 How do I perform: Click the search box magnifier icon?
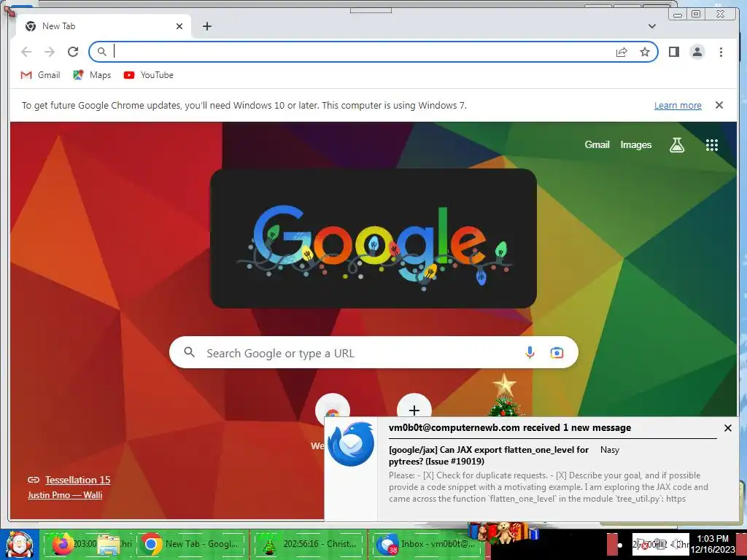[x=189, y=352]
